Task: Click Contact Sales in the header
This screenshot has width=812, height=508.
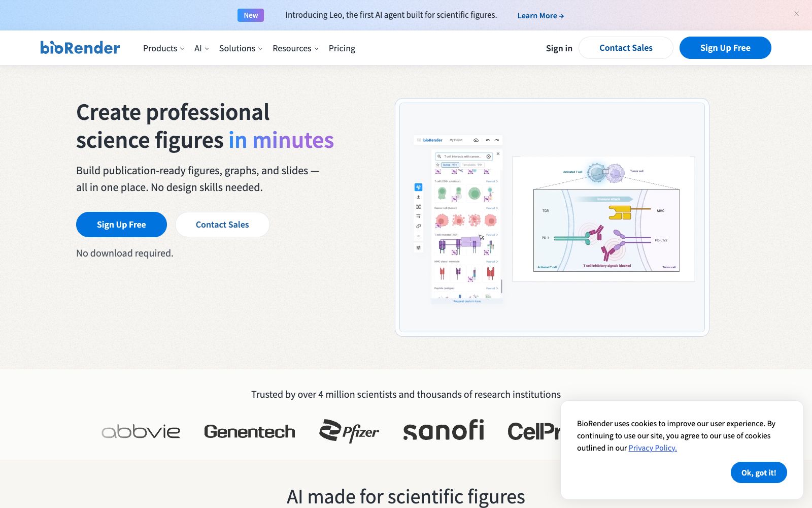Action: pos(626,48)
